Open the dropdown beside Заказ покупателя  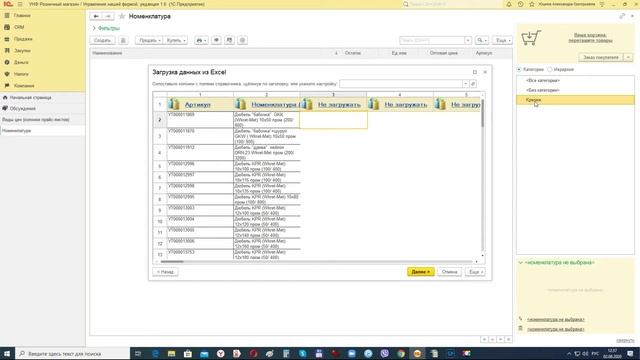[x=628, y=58]
